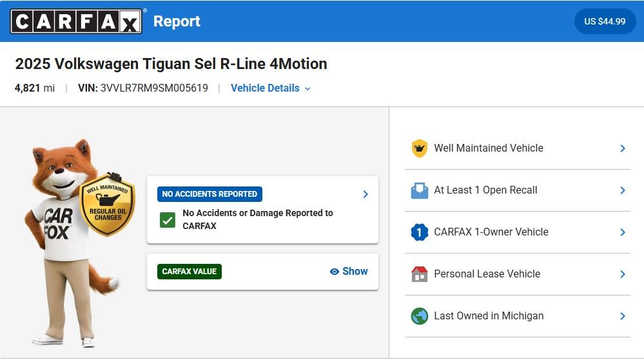
Task: Click the chevron next to Vehicle Details
Action: [x=307, y=89]
